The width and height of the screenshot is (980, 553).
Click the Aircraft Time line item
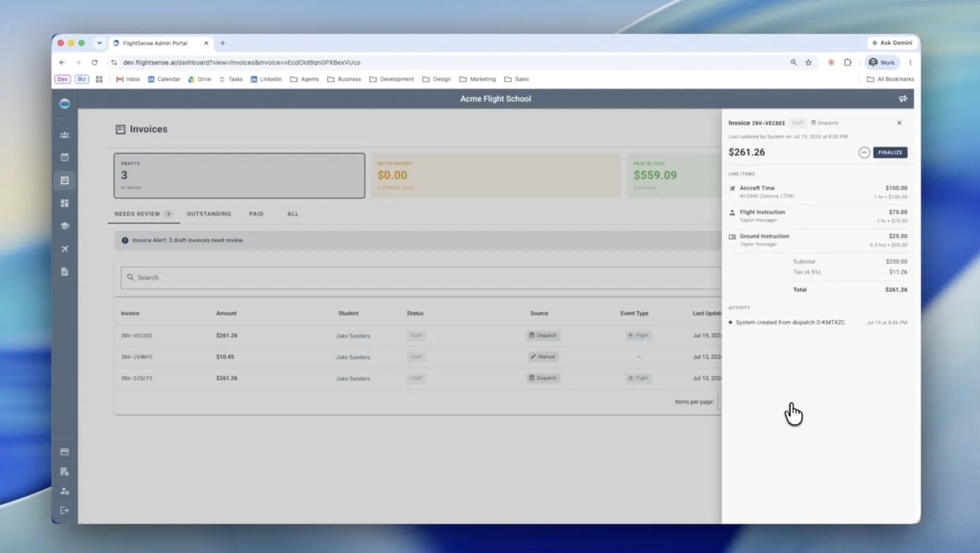click(x=817, y=192)
